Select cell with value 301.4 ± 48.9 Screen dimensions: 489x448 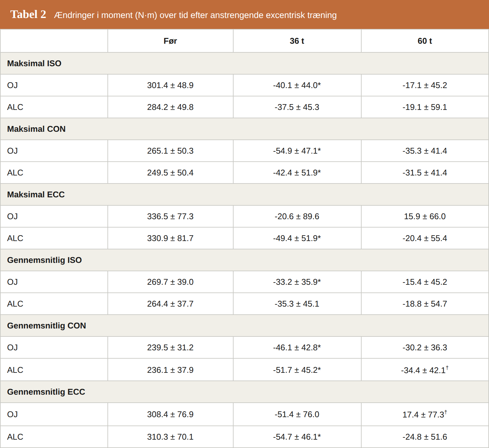(x=170, y=85)
